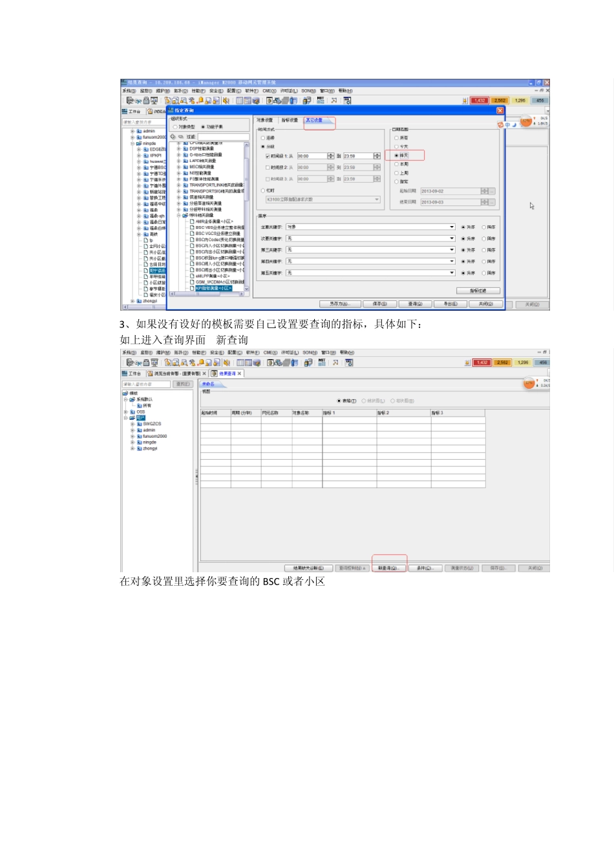The width and height of the screenshot is (614, 868).
Task: Click the orange 2,562 alarm counter in lower window
Action: coord(503,363)
